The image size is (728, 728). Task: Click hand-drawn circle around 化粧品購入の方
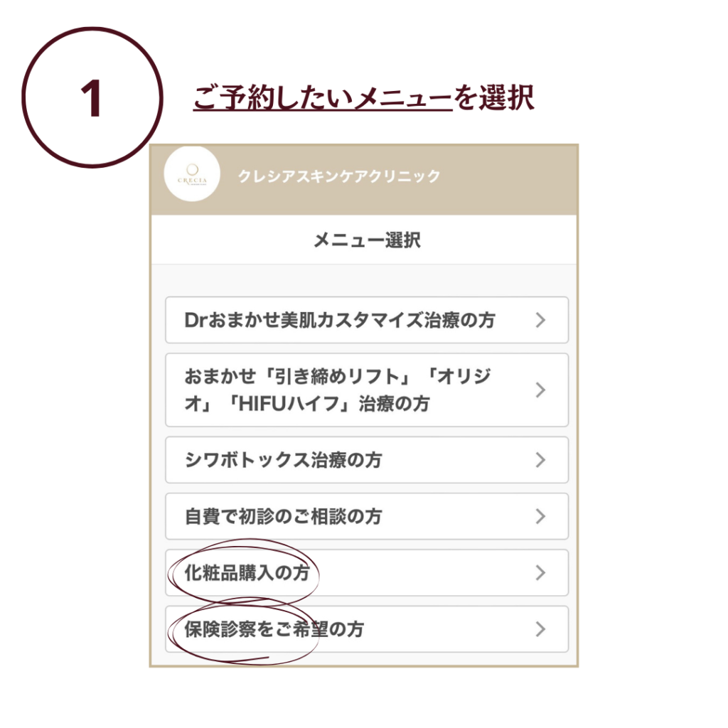[243, 572]
